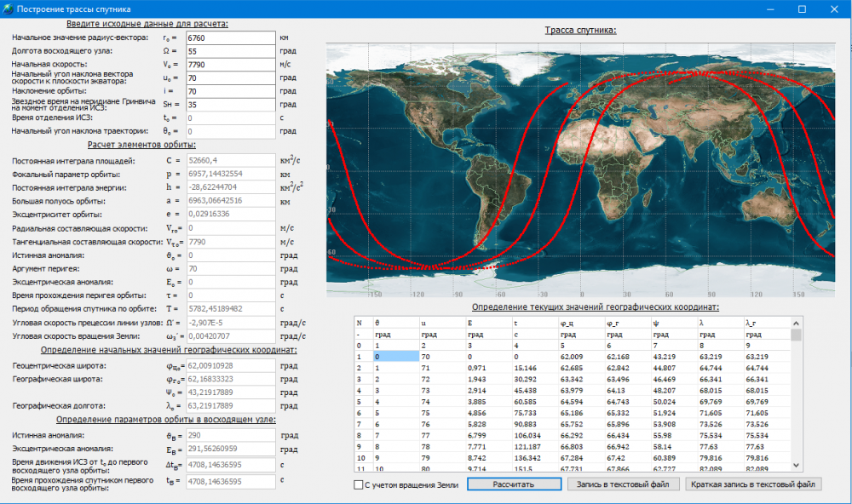Click 'Краткая запись в текстовый файл' button
This screenshot has width=852, height=504.
(753, 484)
